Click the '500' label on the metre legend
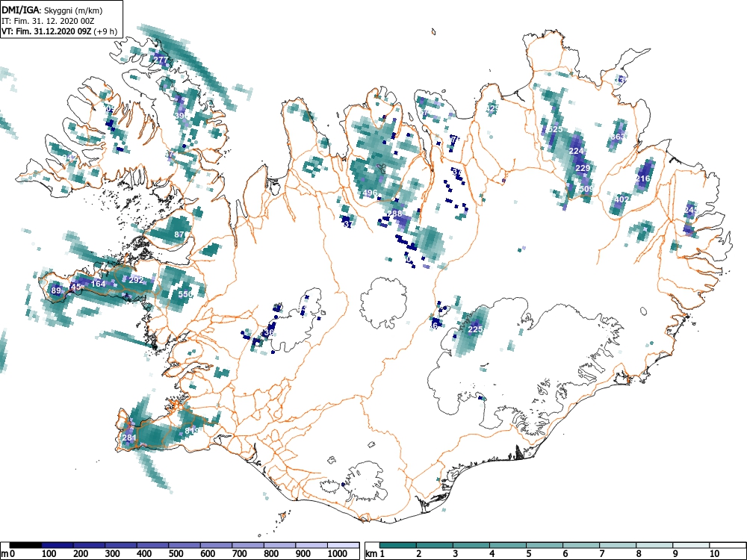The height and width of the screenshot is (560, 747). 176,553
